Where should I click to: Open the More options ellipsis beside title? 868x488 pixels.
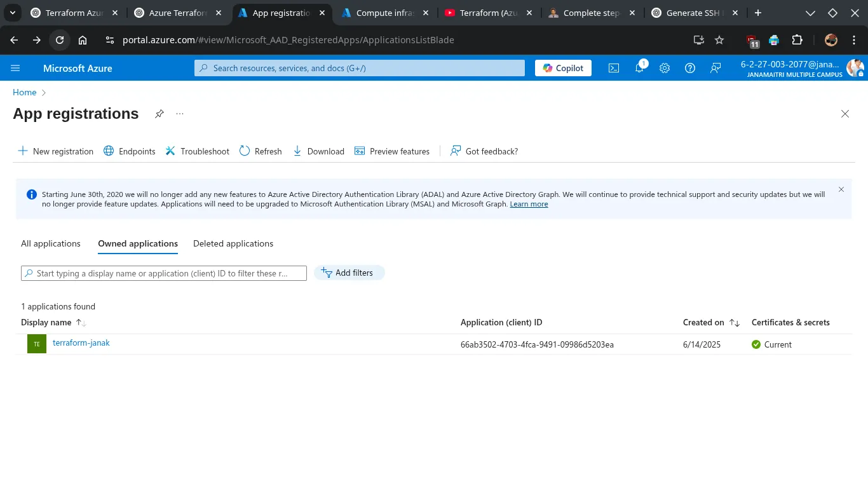point(180,114)
